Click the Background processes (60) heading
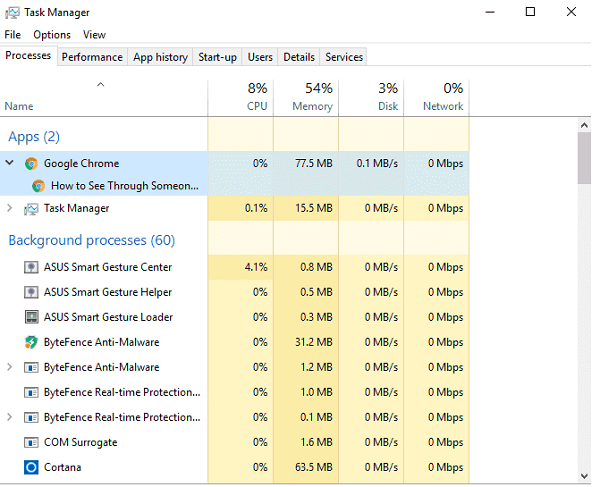600x487 pixels. coord(92,240)
